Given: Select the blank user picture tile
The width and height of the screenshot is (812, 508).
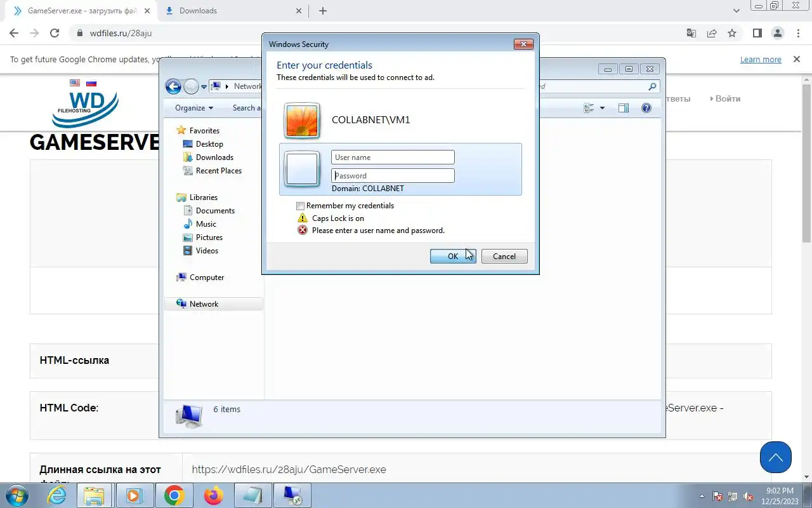Looking at the screenshot, I should click(302, 169).
